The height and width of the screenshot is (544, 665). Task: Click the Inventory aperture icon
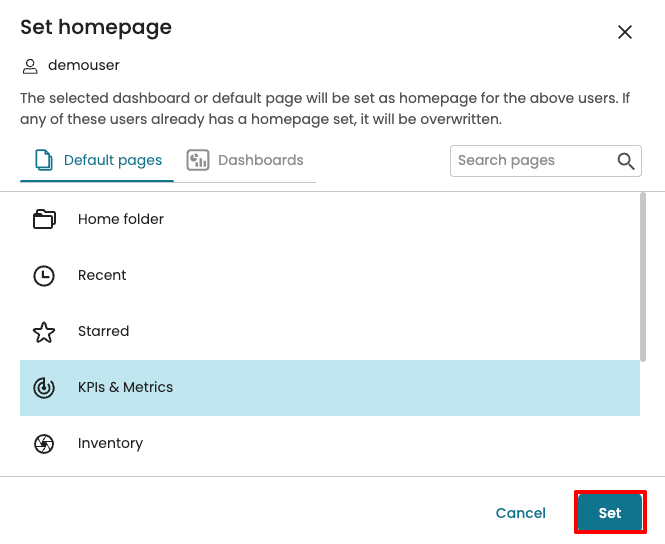click(x=44, y=444)
